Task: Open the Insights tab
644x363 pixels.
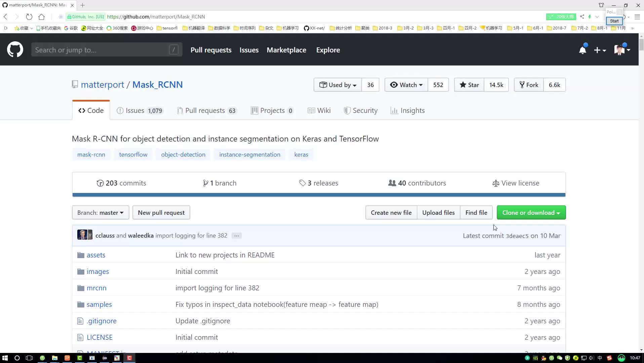Action: (x=407, y=110)
